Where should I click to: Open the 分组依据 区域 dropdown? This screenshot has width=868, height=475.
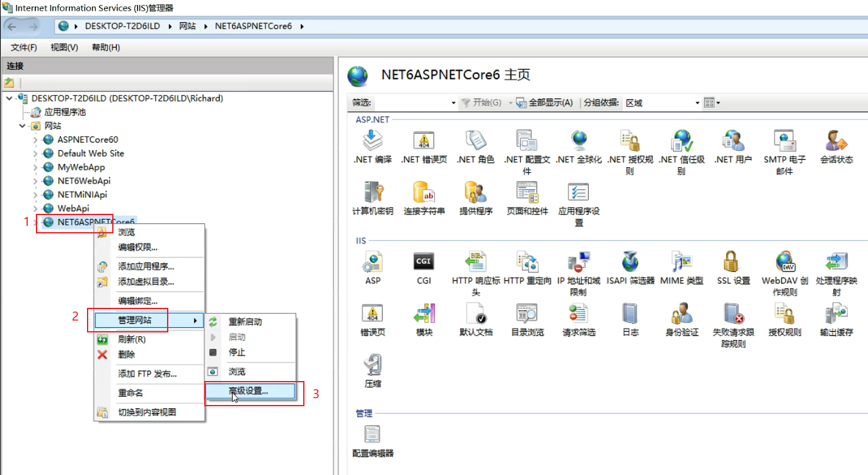(697, 103)
